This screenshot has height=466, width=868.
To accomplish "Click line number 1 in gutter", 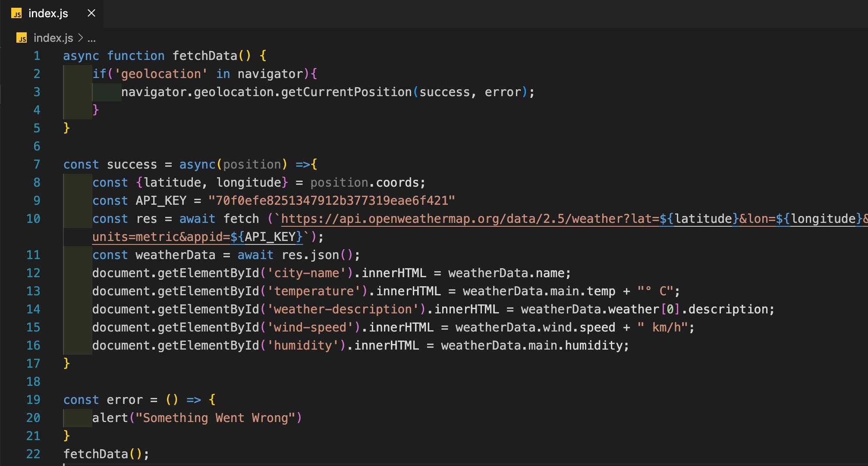I will (x=37, y=56).
